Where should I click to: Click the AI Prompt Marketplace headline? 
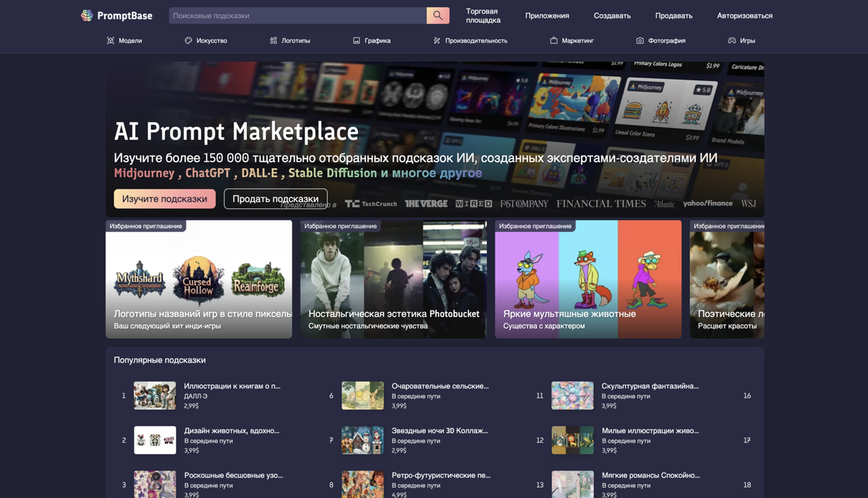(x=237, y=132)
